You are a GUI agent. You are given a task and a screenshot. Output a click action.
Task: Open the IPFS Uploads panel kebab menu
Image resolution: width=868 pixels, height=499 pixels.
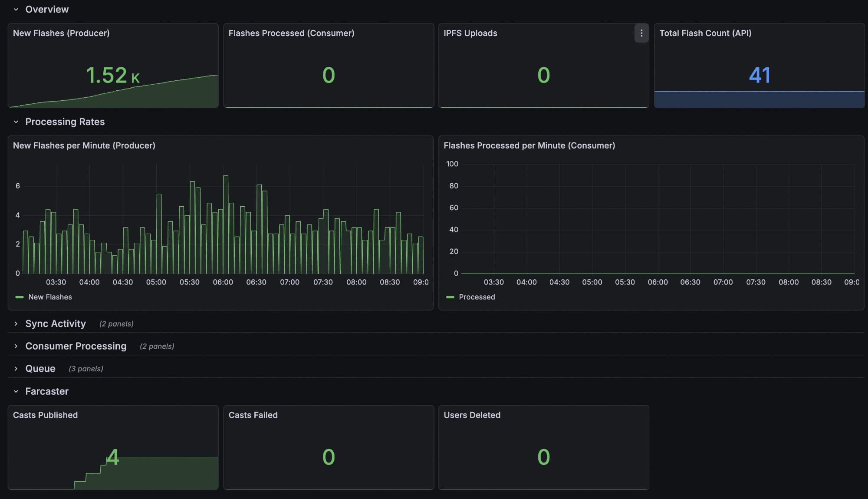pyautogui.click(x=641, y=33)
